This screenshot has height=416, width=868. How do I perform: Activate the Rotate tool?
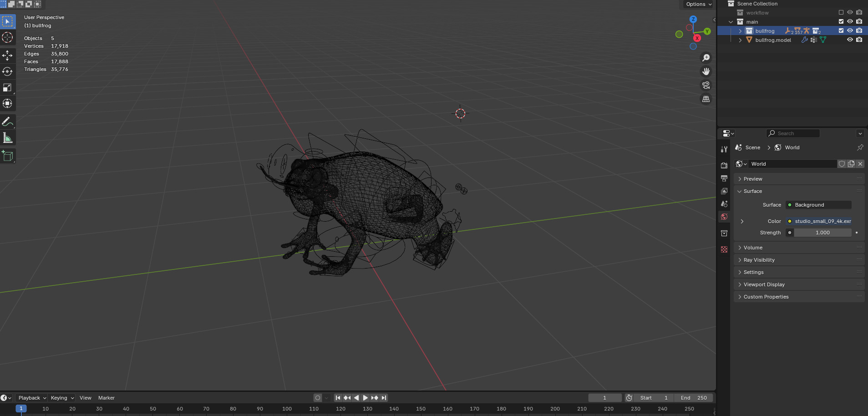click(x=7, y=71)
